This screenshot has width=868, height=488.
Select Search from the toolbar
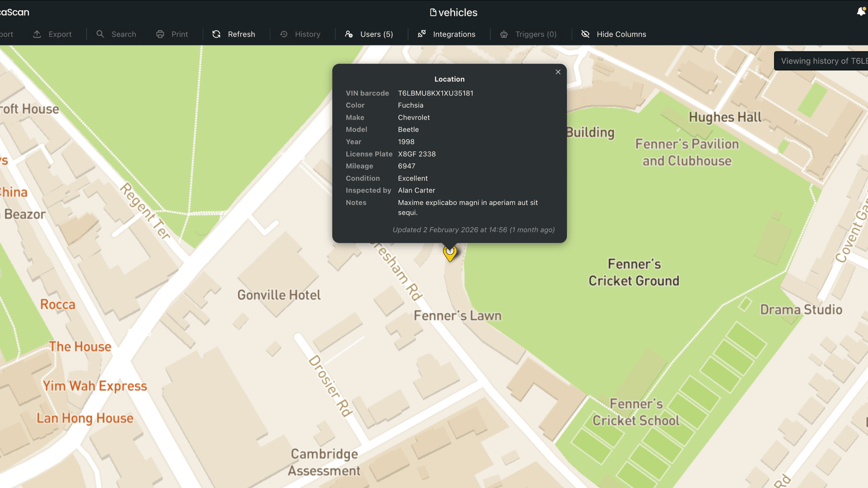(124, 34)
